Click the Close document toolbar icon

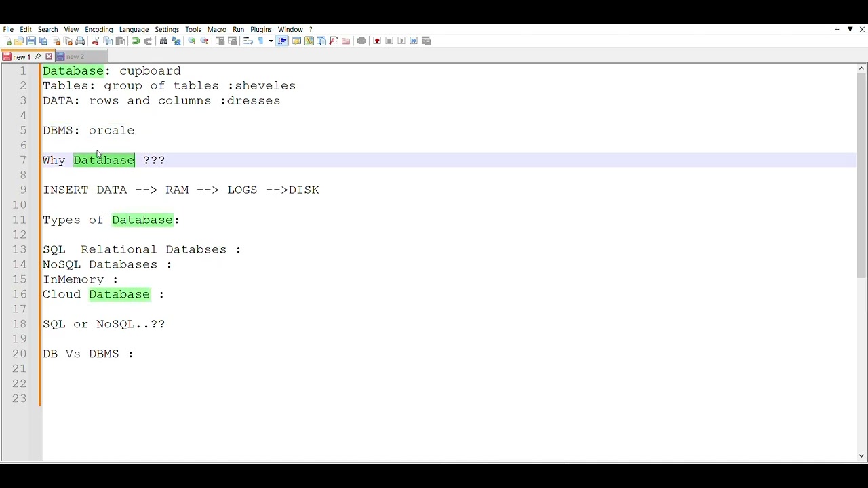pos(56,41)
